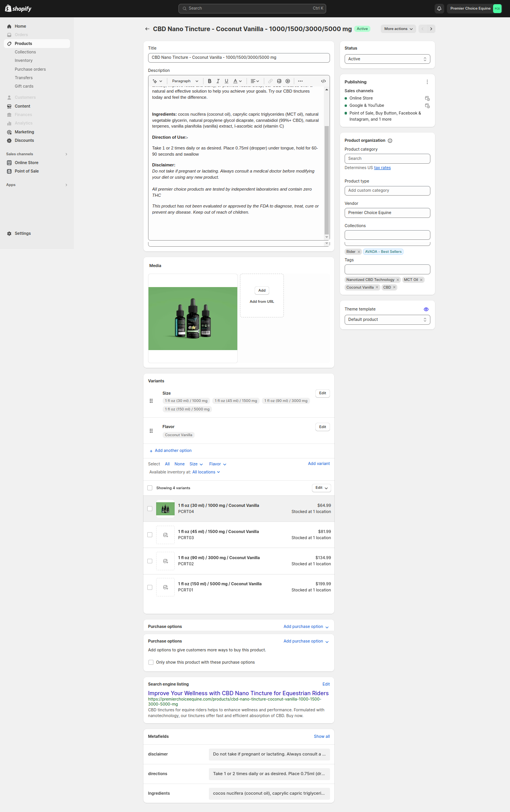Expand the More actions dropdown

[x=398, y=29]
